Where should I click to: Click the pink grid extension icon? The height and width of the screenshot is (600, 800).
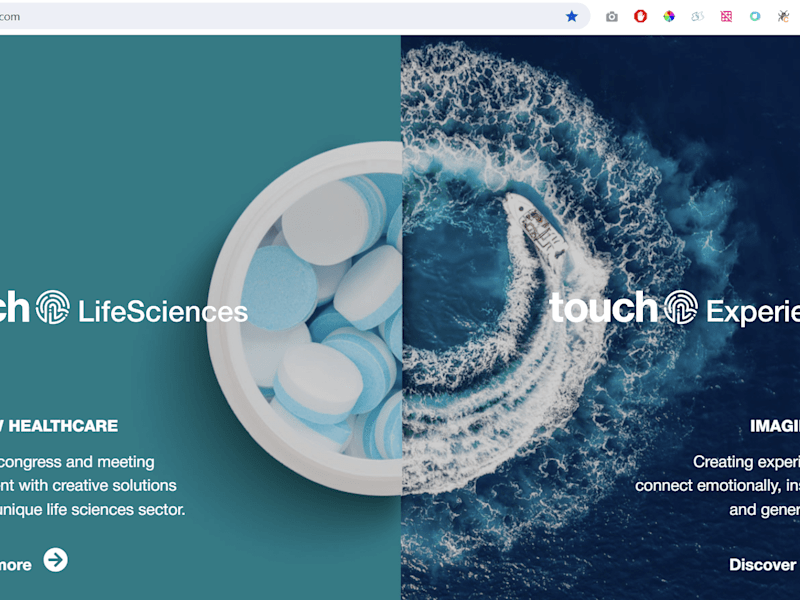tap(726, 17)
